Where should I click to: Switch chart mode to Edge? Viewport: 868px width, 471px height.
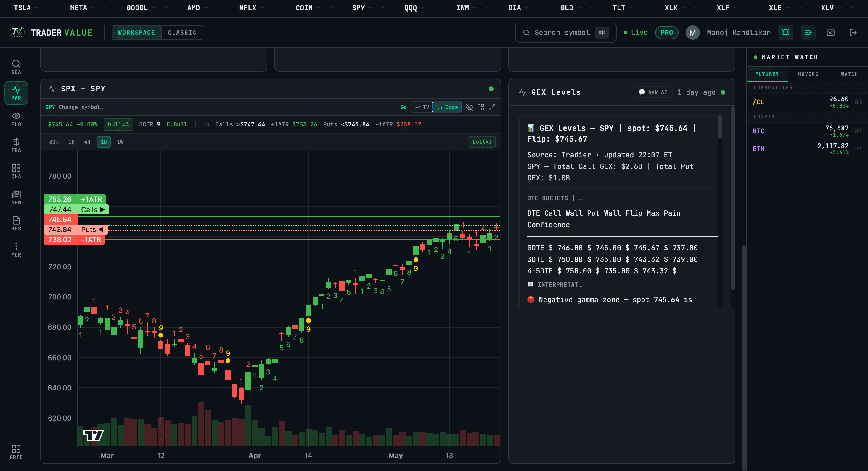coord(447,107)
